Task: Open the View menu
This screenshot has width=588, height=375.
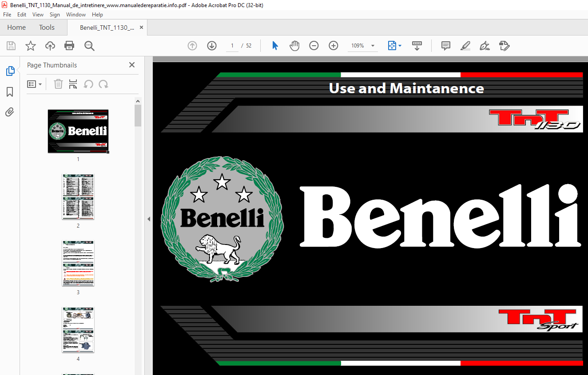Action: click(x=38, y=15)
